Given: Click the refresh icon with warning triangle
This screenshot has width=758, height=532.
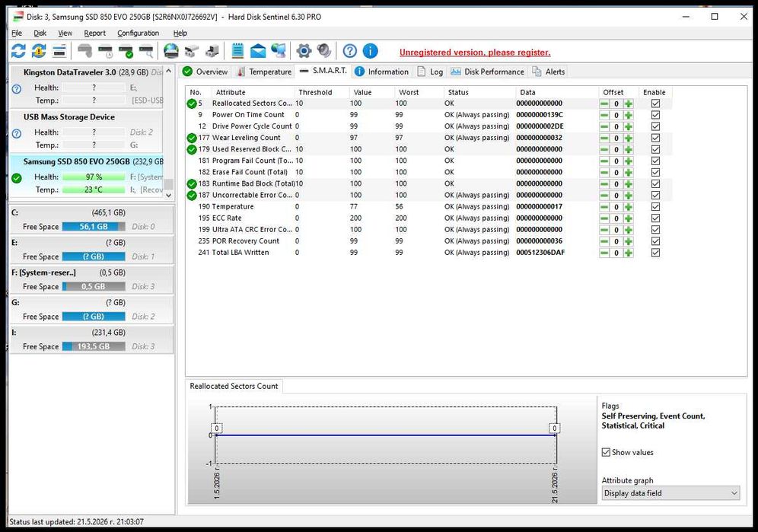Looking at the screenshot, I should (x=39, y=51).
